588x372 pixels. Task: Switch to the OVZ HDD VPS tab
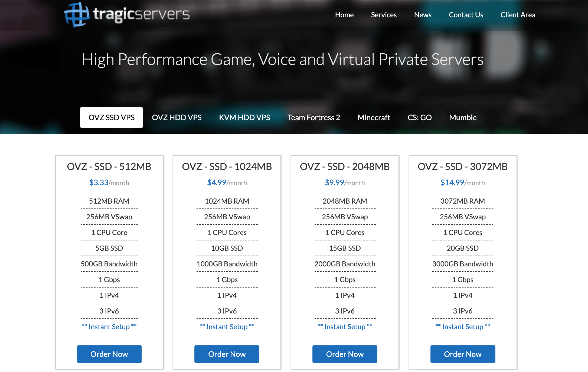[x=177, y=118]
